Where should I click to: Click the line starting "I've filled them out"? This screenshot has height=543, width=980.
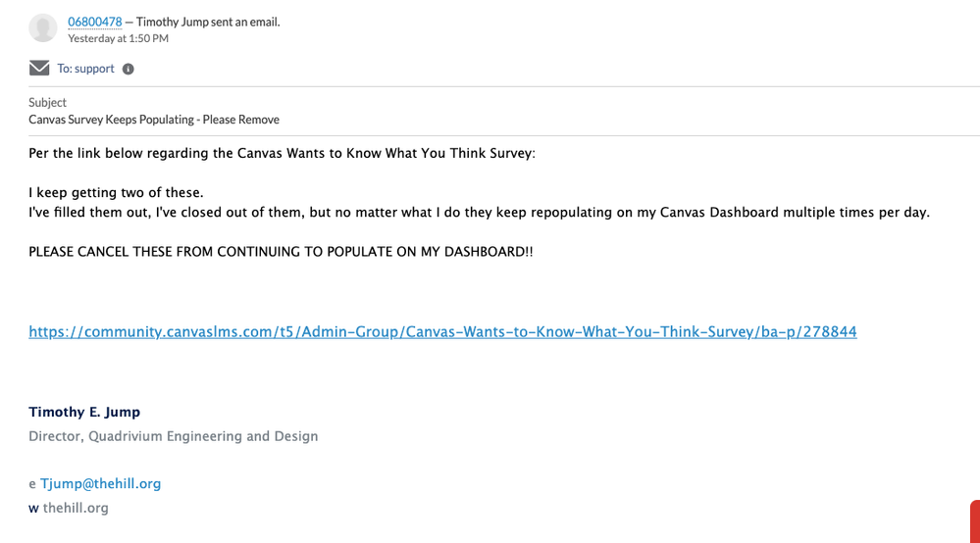click(479, 212)
